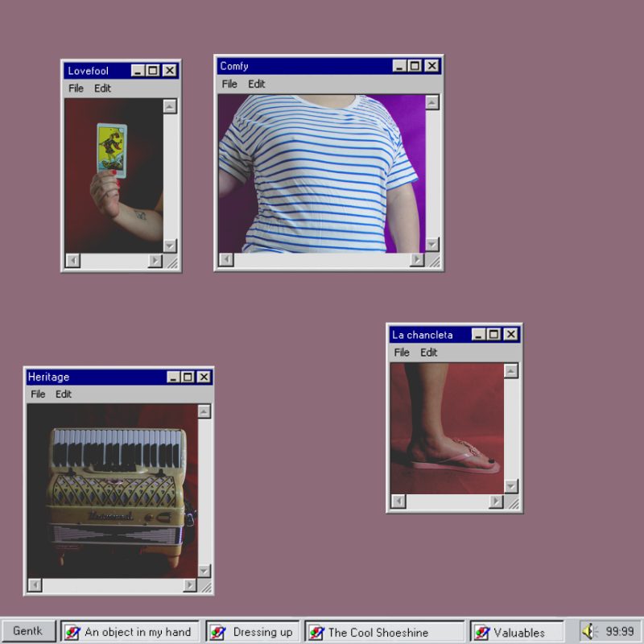Click scroll down arrow in Heritage window
This screenshot has width=644, height=644.
(204, 571)
